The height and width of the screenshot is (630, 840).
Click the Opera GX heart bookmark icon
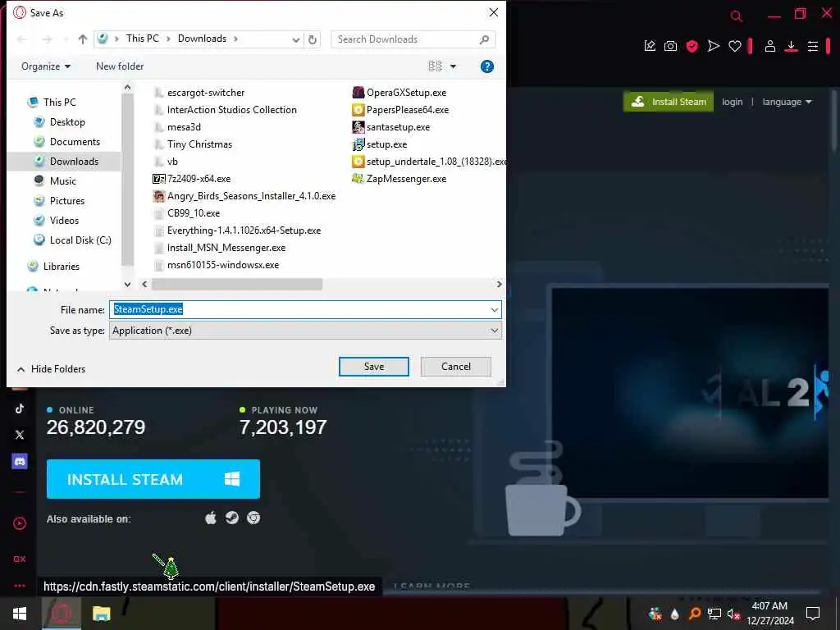(x=734, y=47)
